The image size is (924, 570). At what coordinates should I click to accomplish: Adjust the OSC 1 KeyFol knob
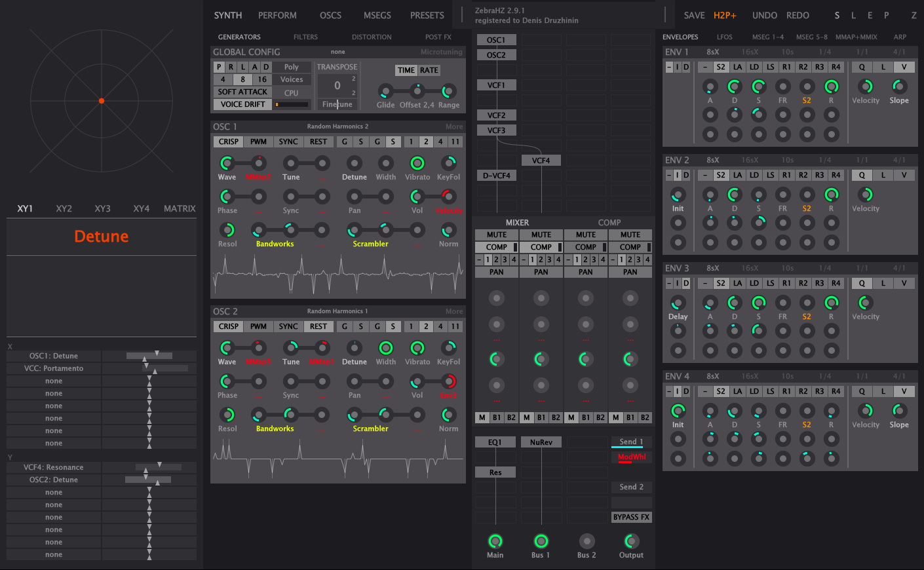pos(448,163)
